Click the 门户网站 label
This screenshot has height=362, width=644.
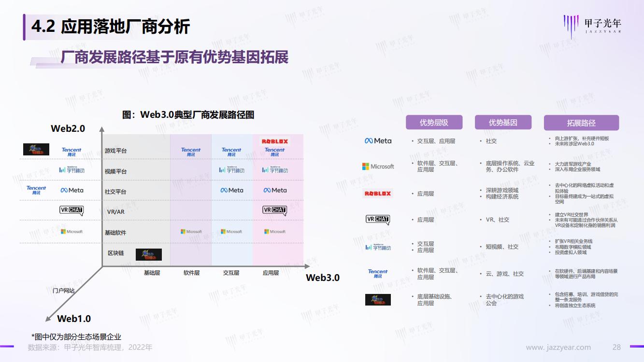pos(64,291)
